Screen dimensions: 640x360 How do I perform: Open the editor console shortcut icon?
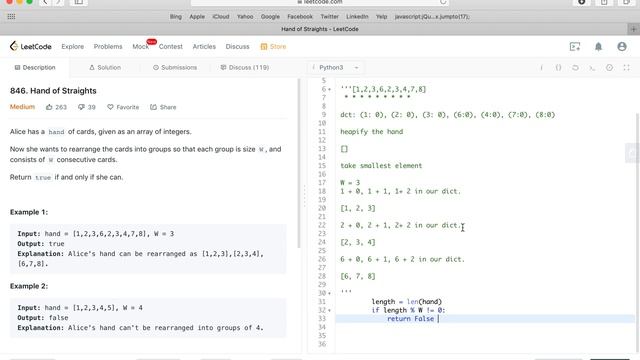[x=592, y=68]
